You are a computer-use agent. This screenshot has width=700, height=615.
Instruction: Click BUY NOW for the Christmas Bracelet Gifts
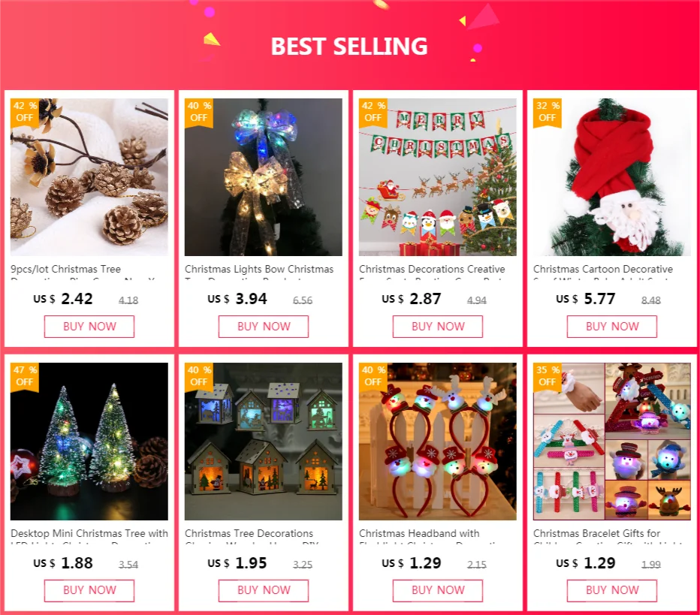coord(612,590)
